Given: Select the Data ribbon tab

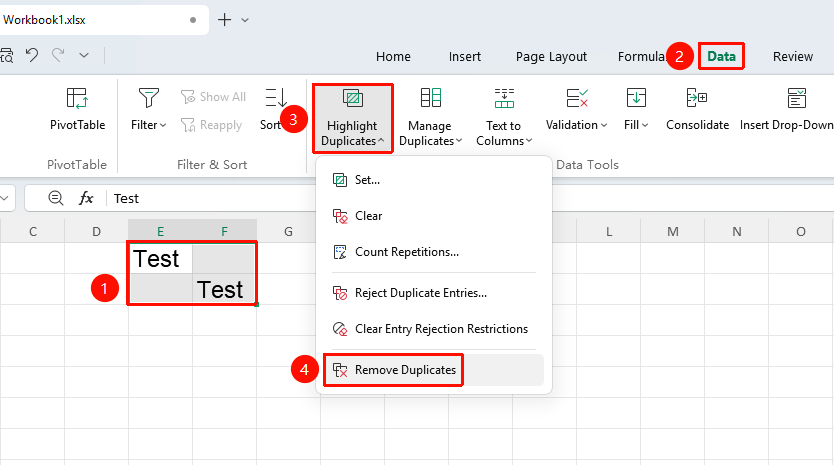Looking at the screenshot, I should point(721,56).
